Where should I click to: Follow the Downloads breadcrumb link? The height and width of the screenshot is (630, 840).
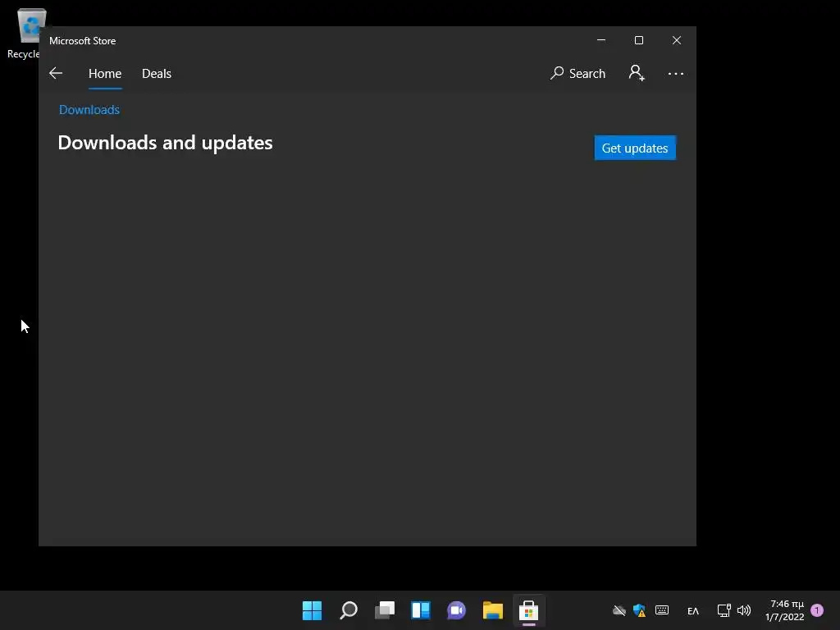pos(89,110)
